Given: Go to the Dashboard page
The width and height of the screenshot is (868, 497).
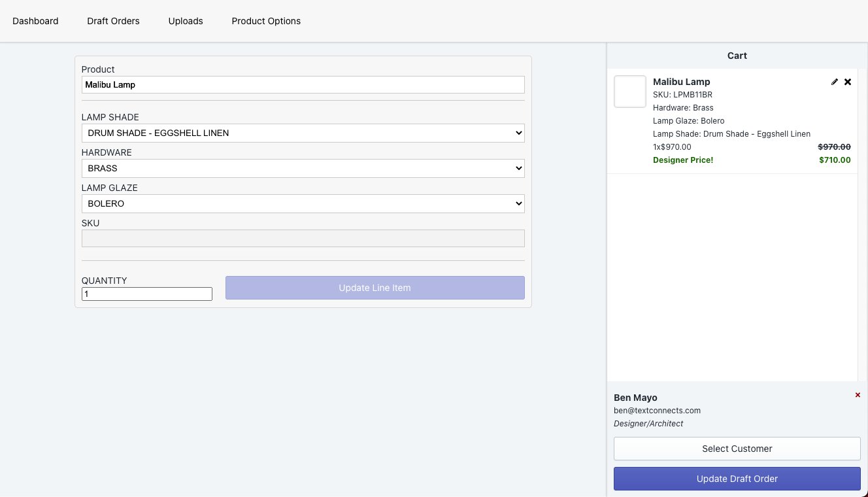Looking at the screenshot, I should pos(35,21).
